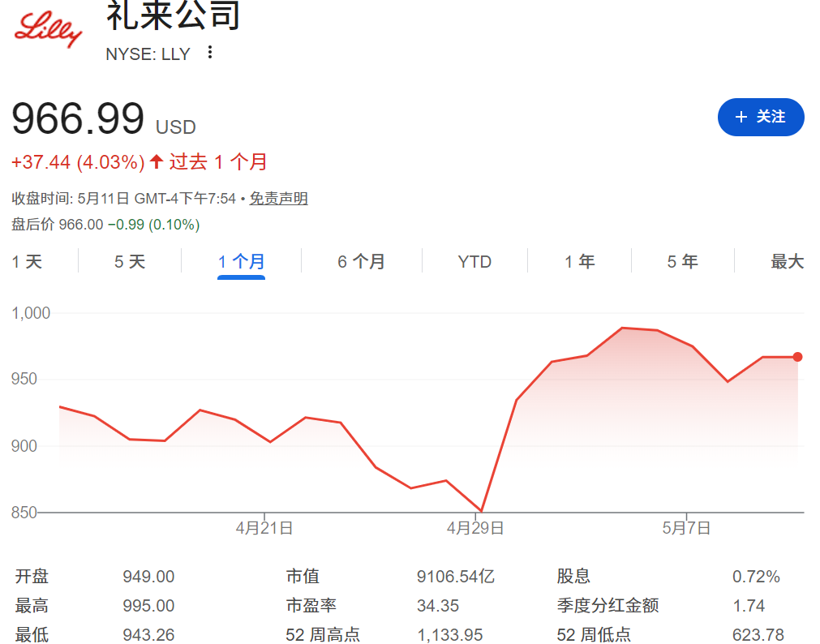Click the 900 y-axis label

coord(24,446)
